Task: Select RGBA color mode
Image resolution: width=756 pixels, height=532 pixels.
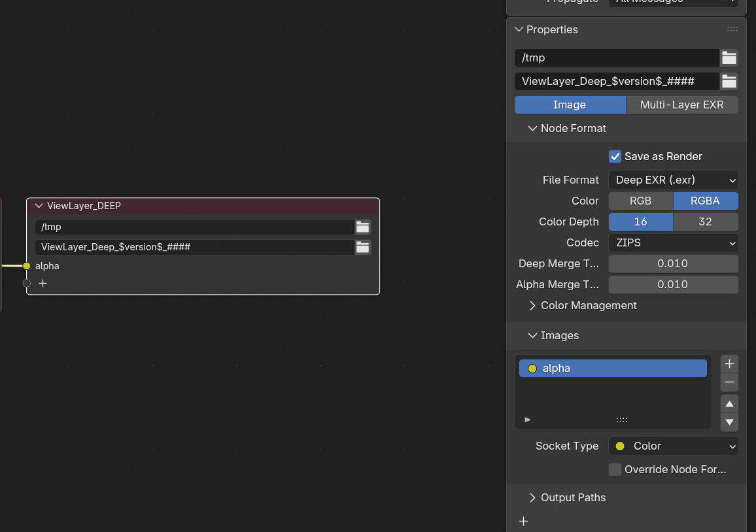Action: [706, 201]
